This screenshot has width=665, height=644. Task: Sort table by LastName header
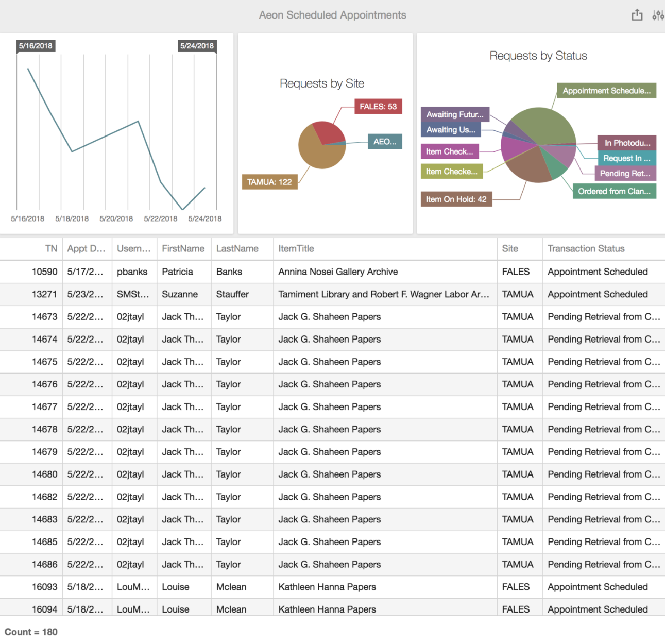[237, 248]
